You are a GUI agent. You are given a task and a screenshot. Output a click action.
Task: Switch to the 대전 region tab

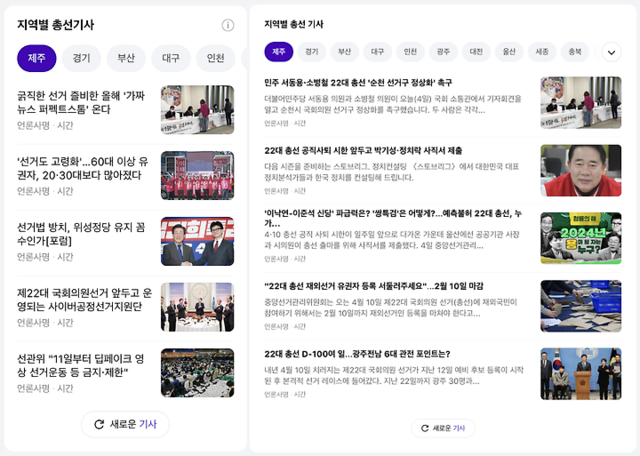tap(476, 52)
